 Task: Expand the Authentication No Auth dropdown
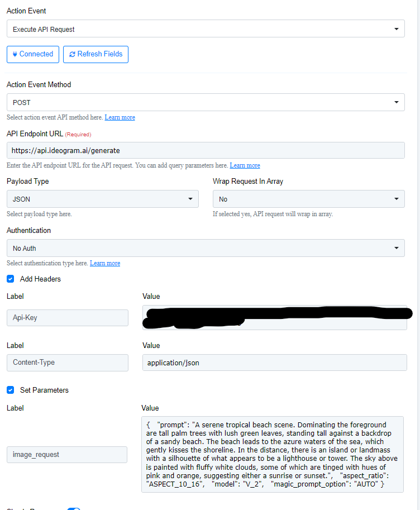(x=206, y=248)
